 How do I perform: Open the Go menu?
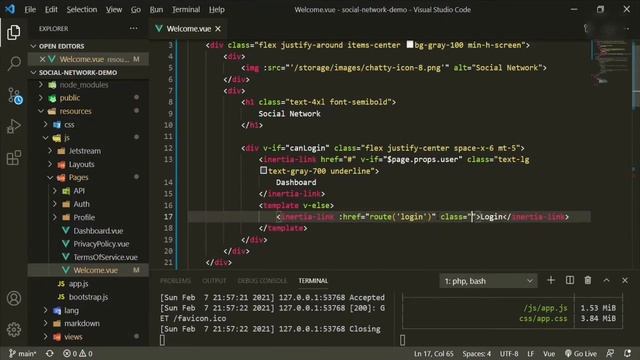click(x=136, y=9)
